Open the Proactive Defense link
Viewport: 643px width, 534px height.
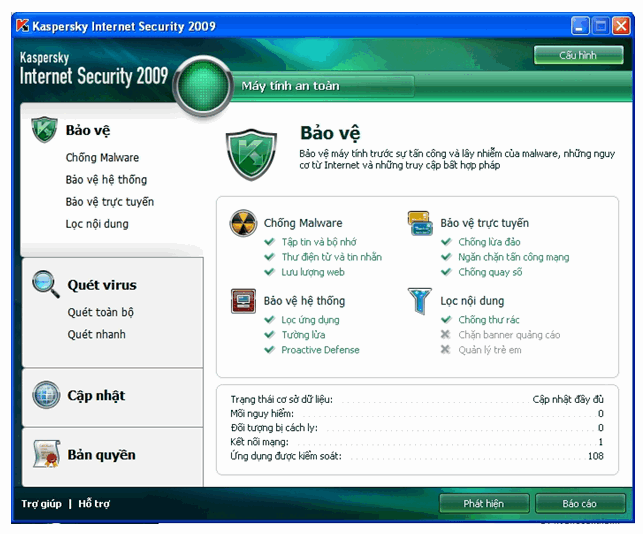(x=320, y=350)
